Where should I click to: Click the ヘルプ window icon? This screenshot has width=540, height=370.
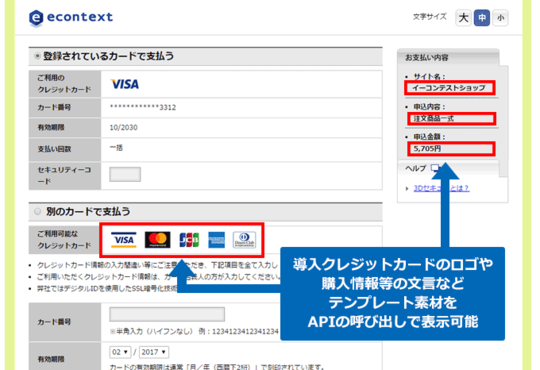point(436,168)
